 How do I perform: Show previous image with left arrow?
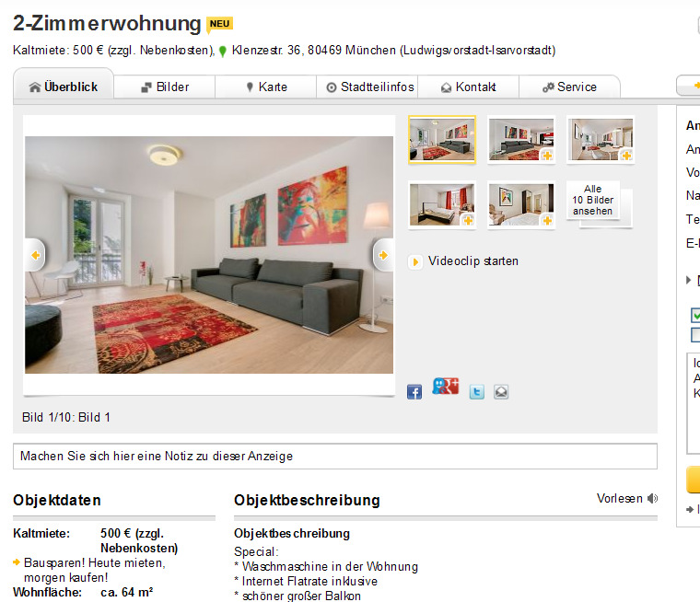[x=35, y=255]
